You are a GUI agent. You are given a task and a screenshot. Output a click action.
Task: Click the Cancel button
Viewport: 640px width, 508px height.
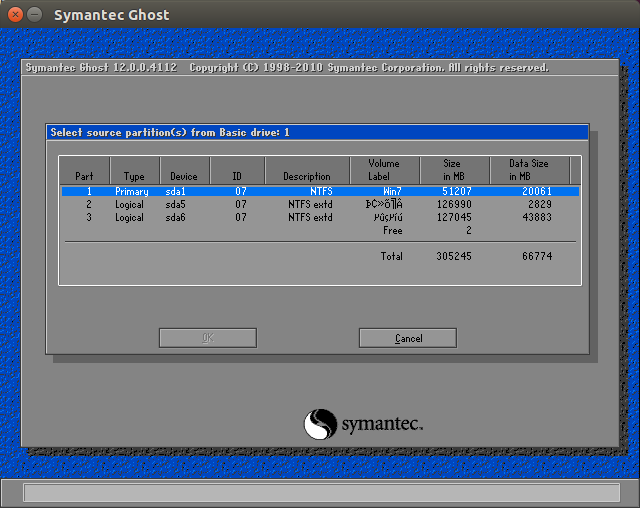[x=408, y=338]
